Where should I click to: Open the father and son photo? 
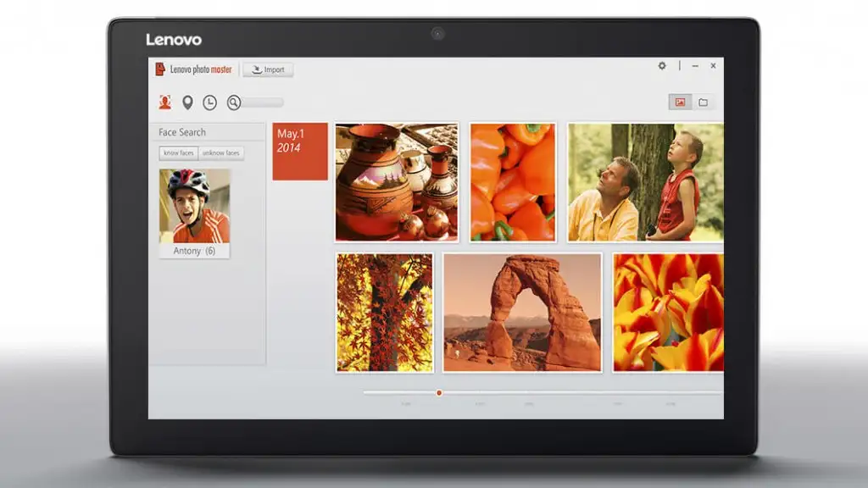coord(645,182)
